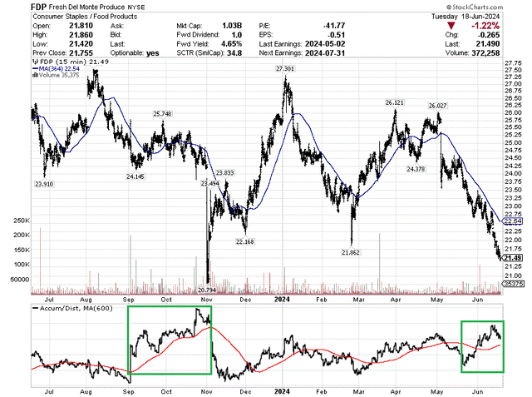
Task: Click the FDP ticker symbol in the header
Action: (39, 7)
